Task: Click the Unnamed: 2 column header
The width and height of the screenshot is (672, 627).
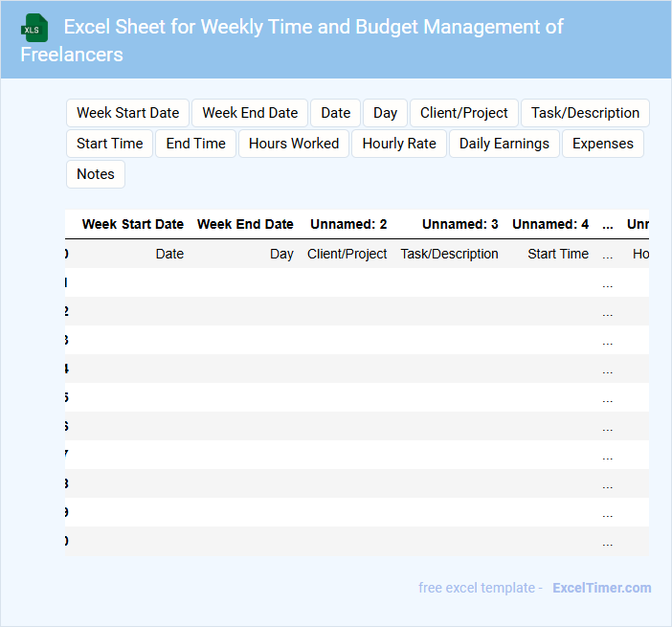Action: tap(348, 225)
